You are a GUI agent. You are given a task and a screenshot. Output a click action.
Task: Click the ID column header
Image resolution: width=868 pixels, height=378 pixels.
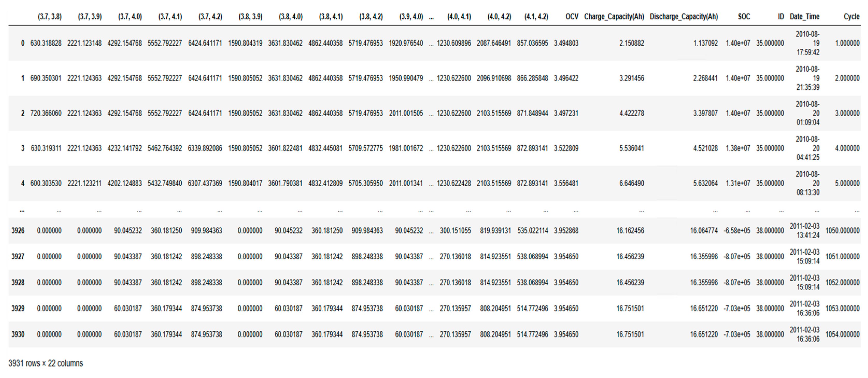click(x=781, y=17)
